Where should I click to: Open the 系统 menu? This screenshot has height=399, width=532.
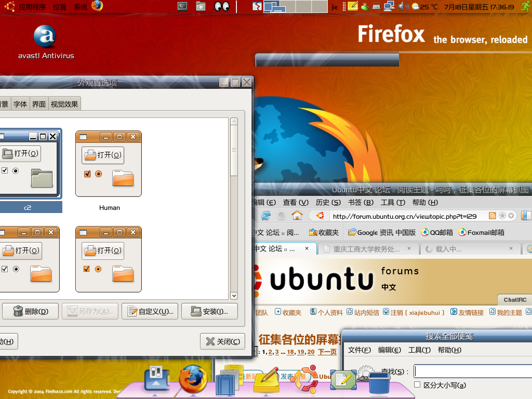81,7
